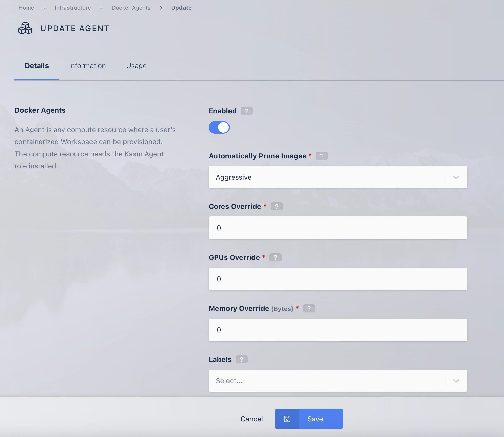Focus the Memory Override bytes field

tap(338, 330)
